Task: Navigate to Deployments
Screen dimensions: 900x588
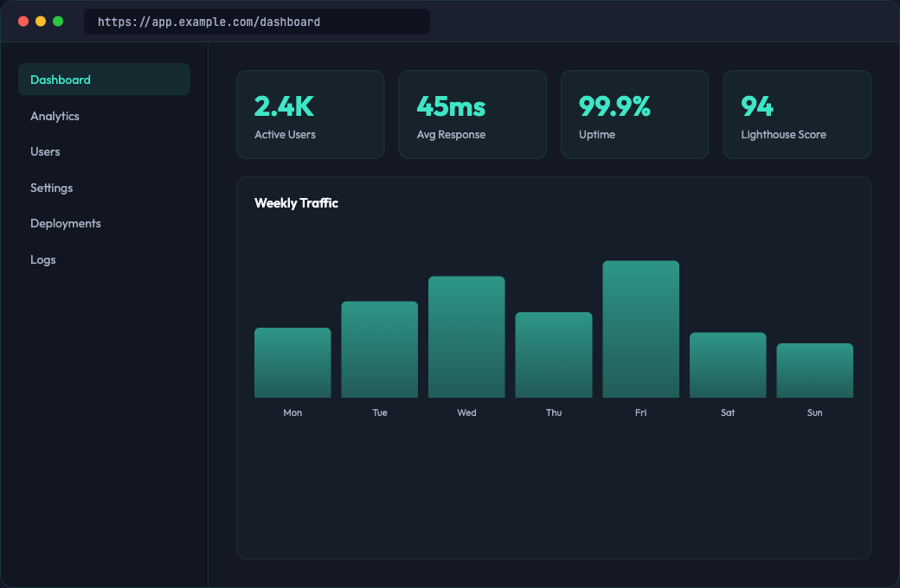Action: (x=65, y=223)
